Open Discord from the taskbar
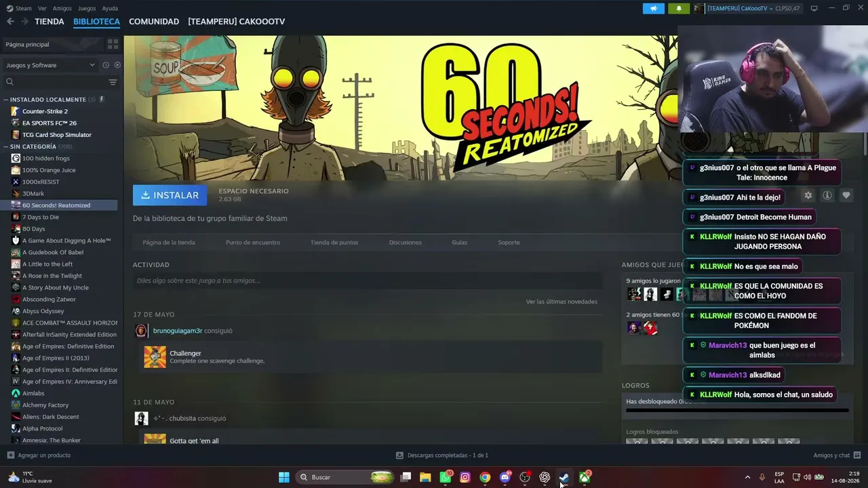868x488 pixels. tap(505, 477)
